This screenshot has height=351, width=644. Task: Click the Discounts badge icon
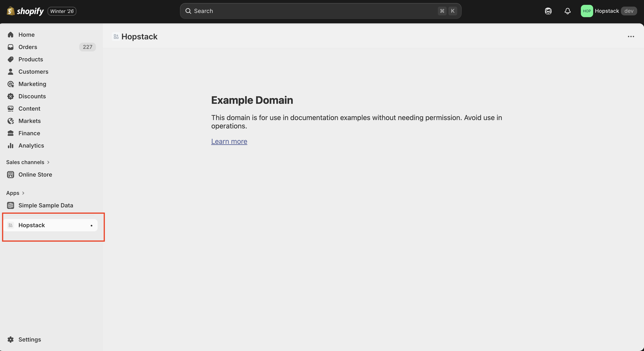(x=11, y=96)
